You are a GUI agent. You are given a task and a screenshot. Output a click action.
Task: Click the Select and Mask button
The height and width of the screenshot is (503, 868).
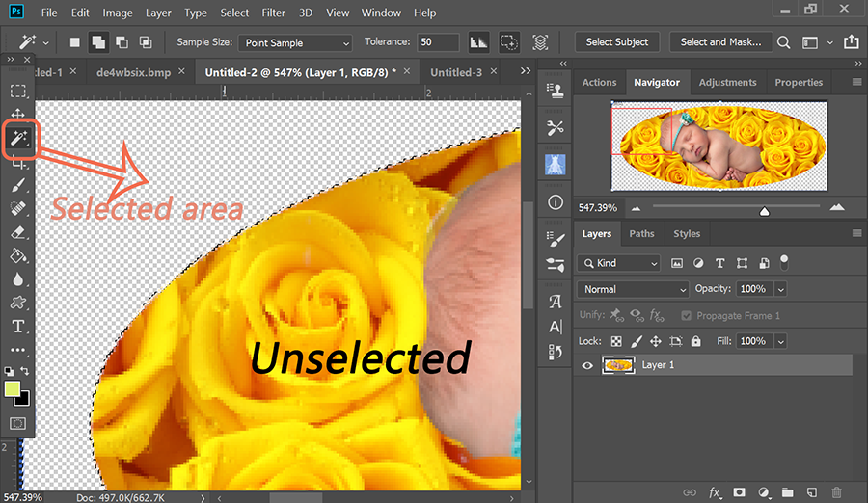[720, 42]
